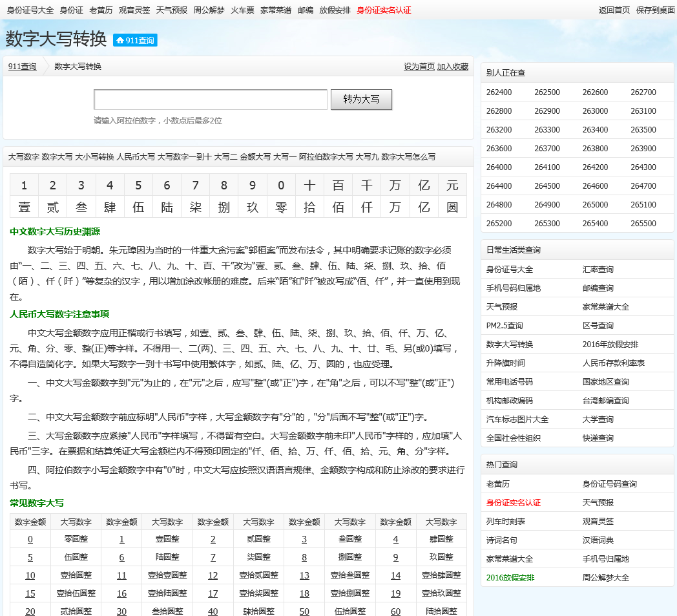Click 设为首页 link
The height and width of the screenshot is (616, 677).
coord(419,67)
